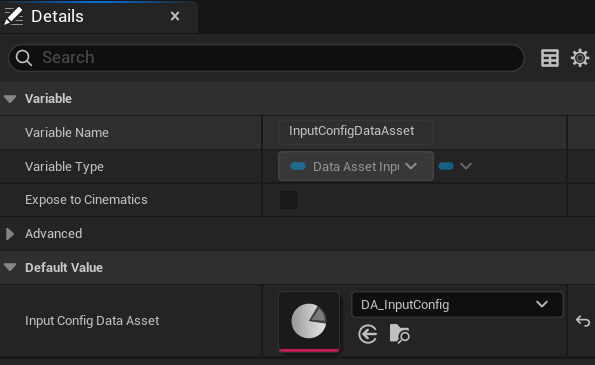Image resolution: width=595 pixels, height=365 pixels.
Task: Open the Variable Type dropdown
Action: pyautogui.click(x=356, y=166)
